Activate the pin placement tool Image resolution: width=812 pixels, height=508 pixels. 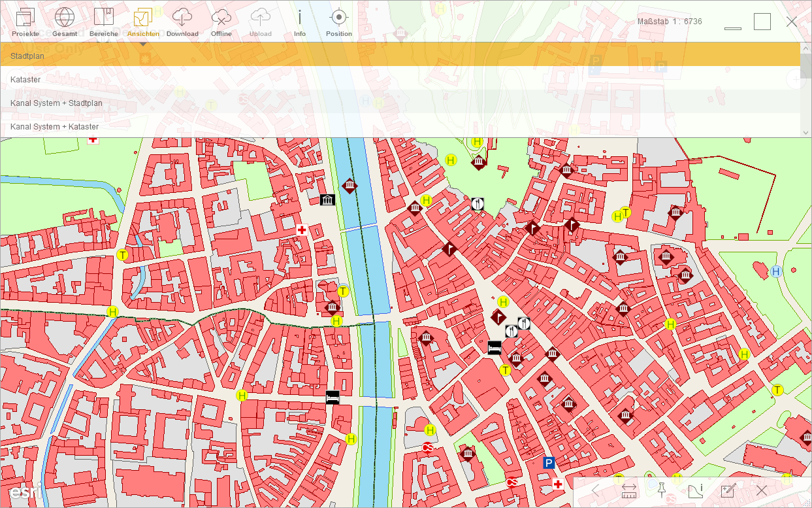tap(662, 490)
